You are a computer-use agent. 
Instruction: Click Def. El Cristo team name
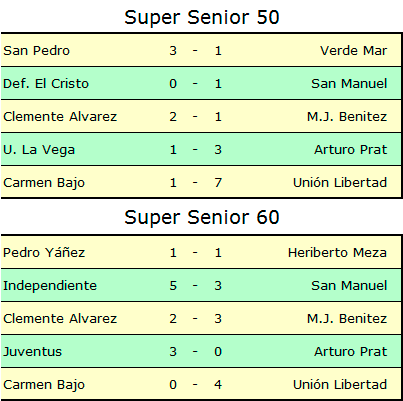46,84
